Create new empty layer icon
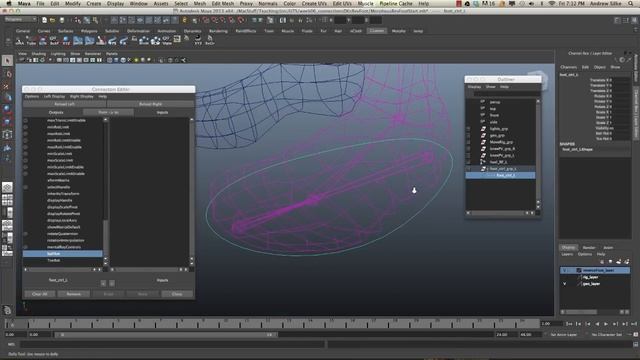 click(x=618, y=262)
